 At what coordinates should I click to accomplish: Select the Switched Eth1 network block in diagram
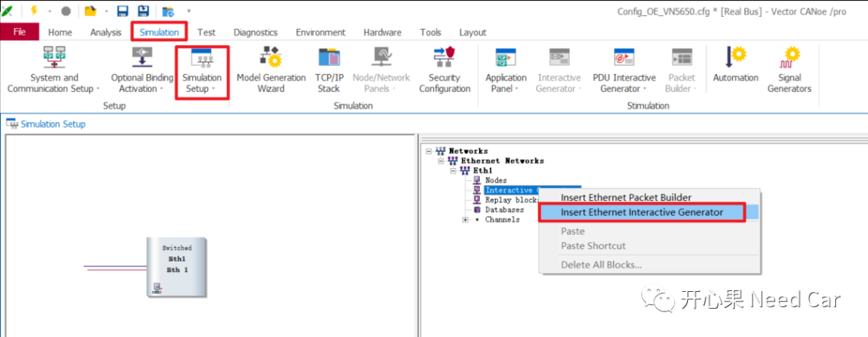(177, 267)
